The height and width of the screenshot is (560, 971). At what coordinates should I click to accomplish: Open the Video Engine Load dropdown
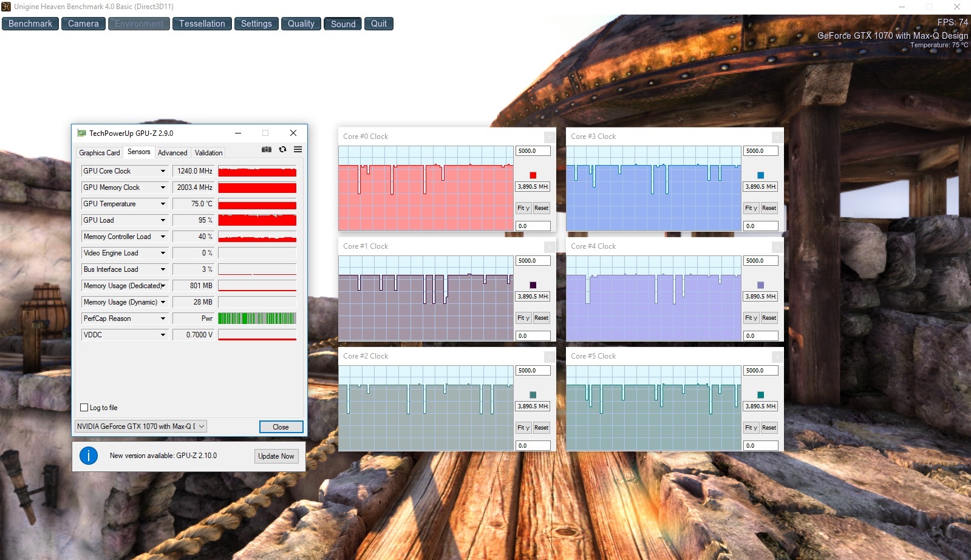coord(163,253)
